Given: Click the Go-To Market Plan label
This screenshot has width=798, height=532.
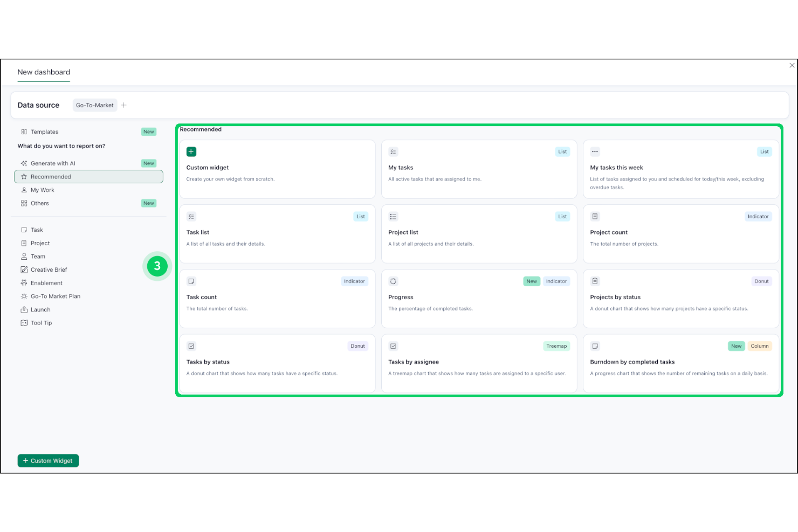Looking at the screenshot, I should [56, 296].
